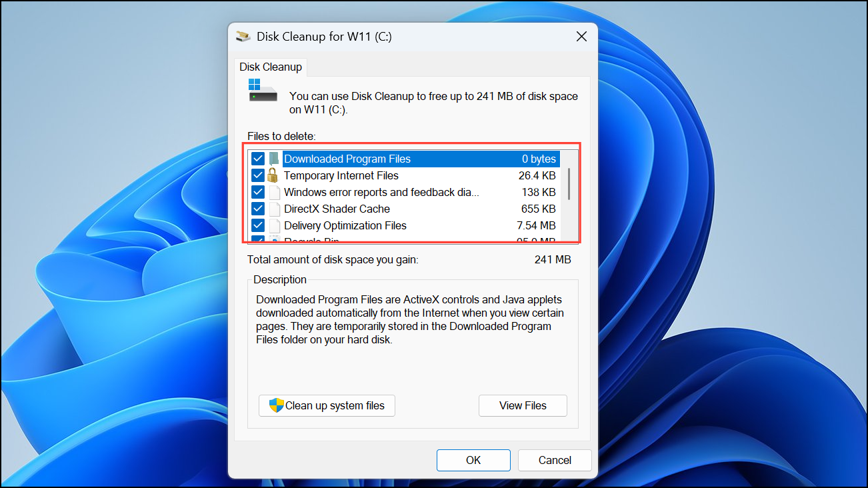
Task: Dismiss the dialog with Cancel
Action: (555, 460)
